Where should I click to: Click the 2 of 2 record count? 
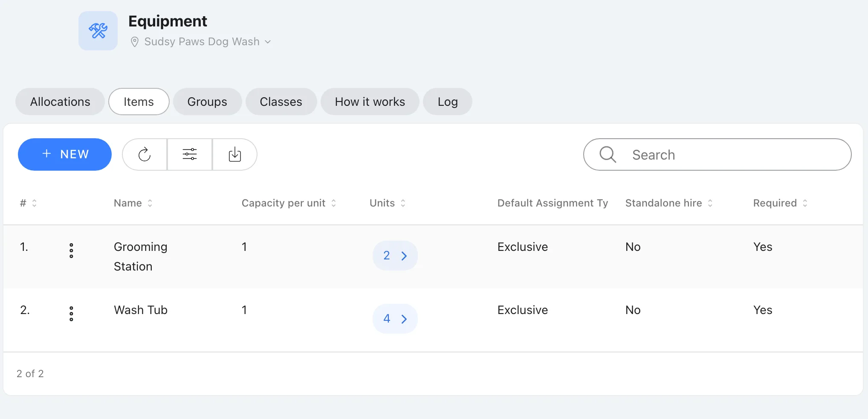(x=30, y=374)
